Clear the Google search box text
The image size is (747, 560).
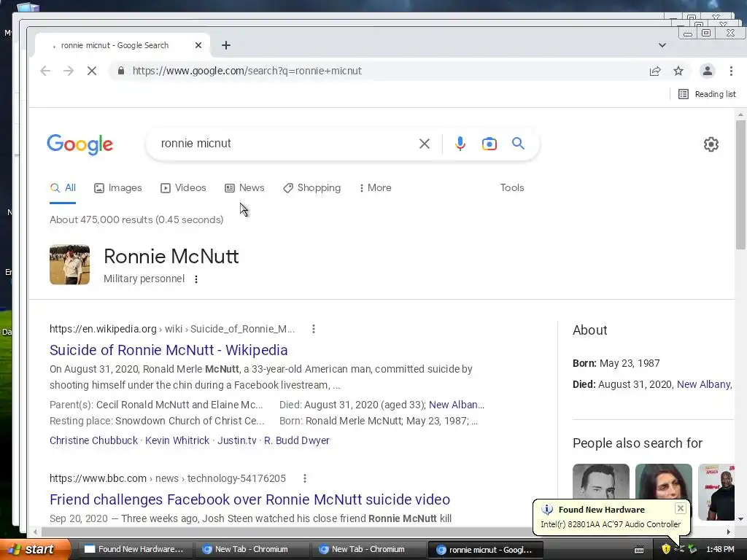pos(424,144)
